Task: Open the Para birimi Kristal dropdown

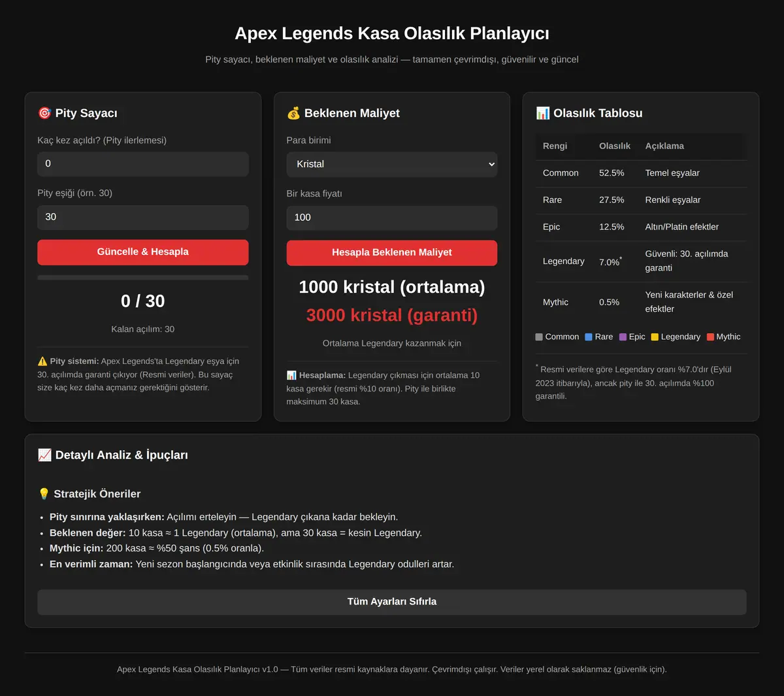Action: 392,164
